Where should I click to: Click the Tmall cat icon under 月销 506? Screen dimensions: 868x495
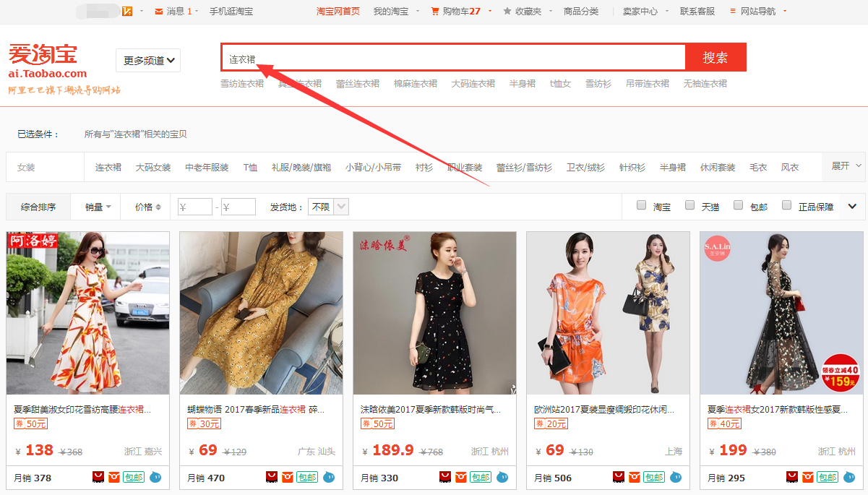coord(619,477)
